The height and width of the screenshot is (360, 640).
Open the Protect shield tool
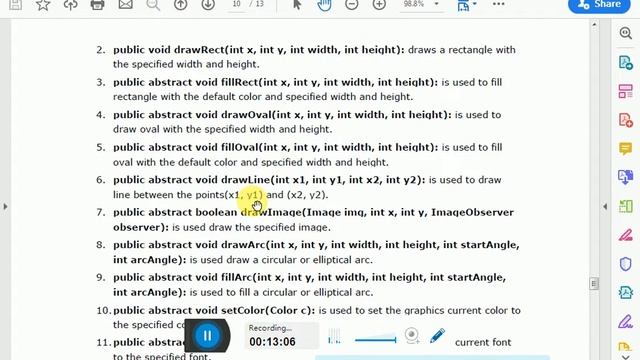coord(625,264)
